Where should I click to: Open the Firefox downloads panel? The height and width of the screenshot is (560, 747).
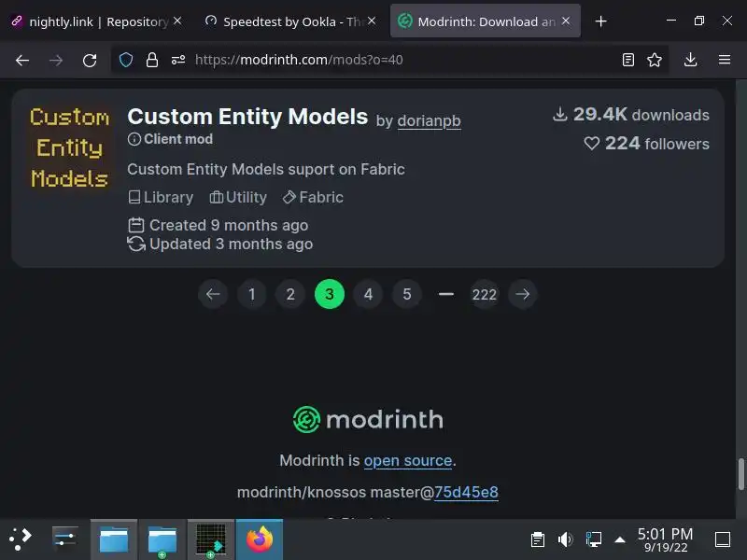pyautogui.click(x=690, y=60)
